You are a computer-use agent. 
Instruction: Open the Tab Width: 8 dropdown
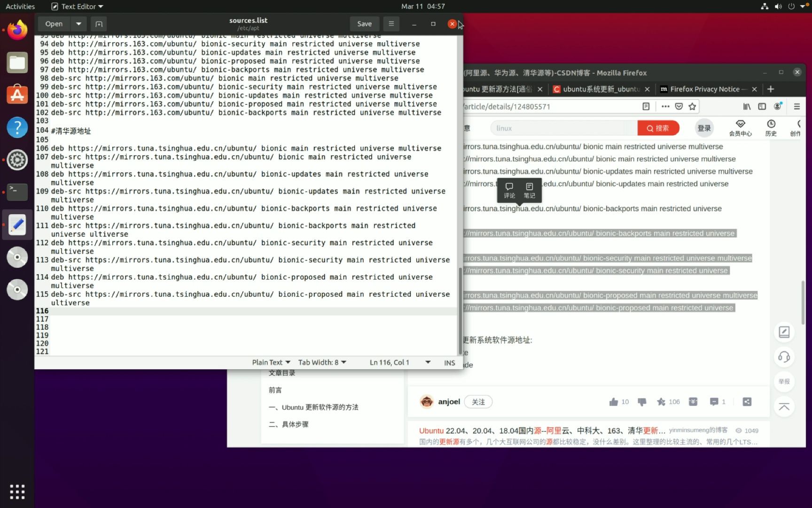[x=322, y=363]
